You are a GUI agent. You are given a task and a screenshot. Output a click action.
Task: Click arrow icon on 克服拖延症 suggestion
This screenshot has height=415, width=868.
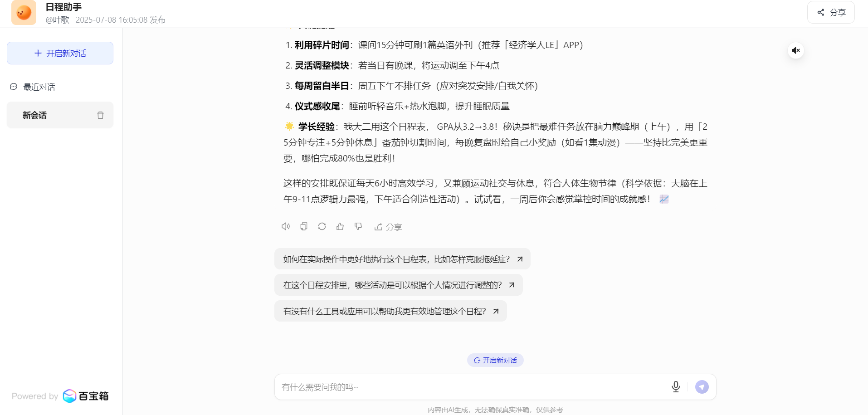tap(520, 259)
